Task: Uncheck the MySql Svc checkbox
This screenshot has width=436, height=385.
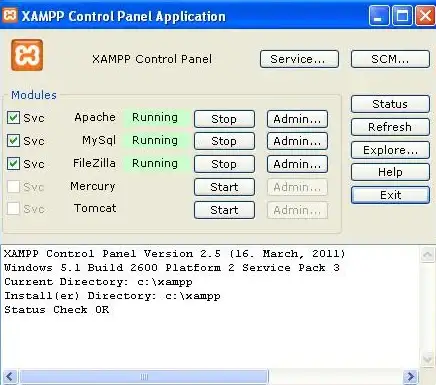Action: coord(13,141)
